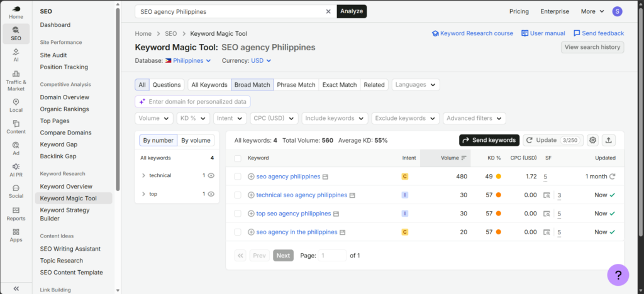Image resolution: width=644 pixels, height=294 pixels.
Task: Tick the select-all keywords checkbox
Action: tap(238, 158)
